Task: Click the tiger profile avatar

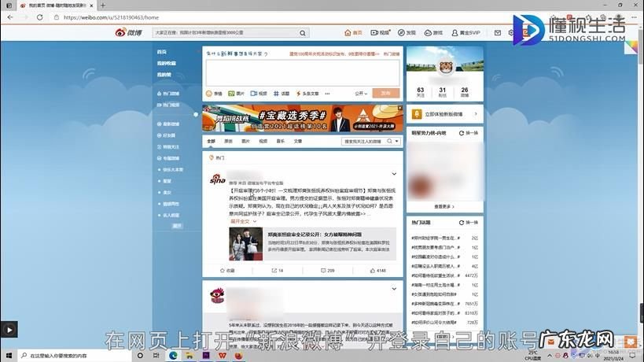Action: tap(445, 67)
